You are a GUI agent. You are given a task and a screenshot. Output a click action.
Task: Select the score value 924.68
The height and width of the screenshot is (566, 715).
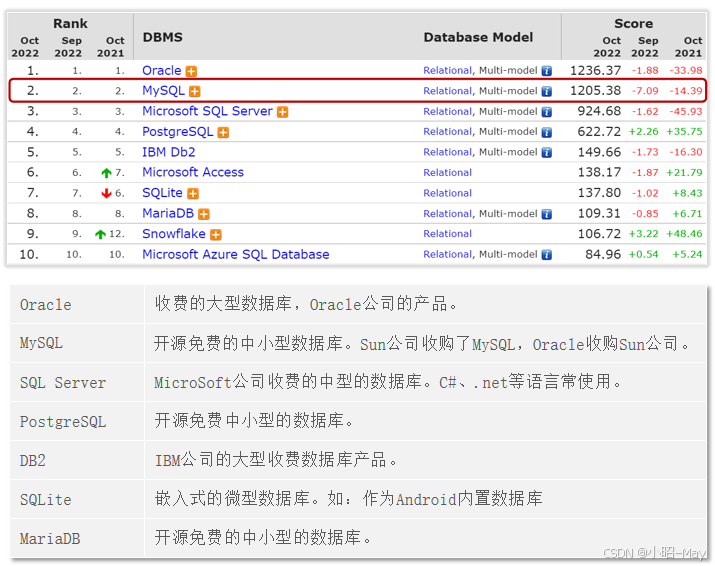click(599, 111)
